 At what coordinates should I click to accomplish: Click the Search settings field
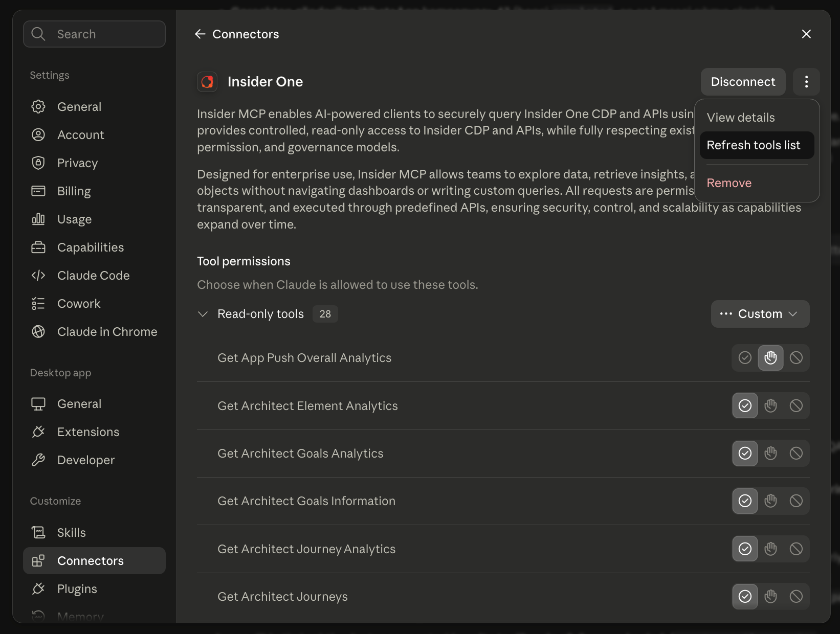click(94, 34)
